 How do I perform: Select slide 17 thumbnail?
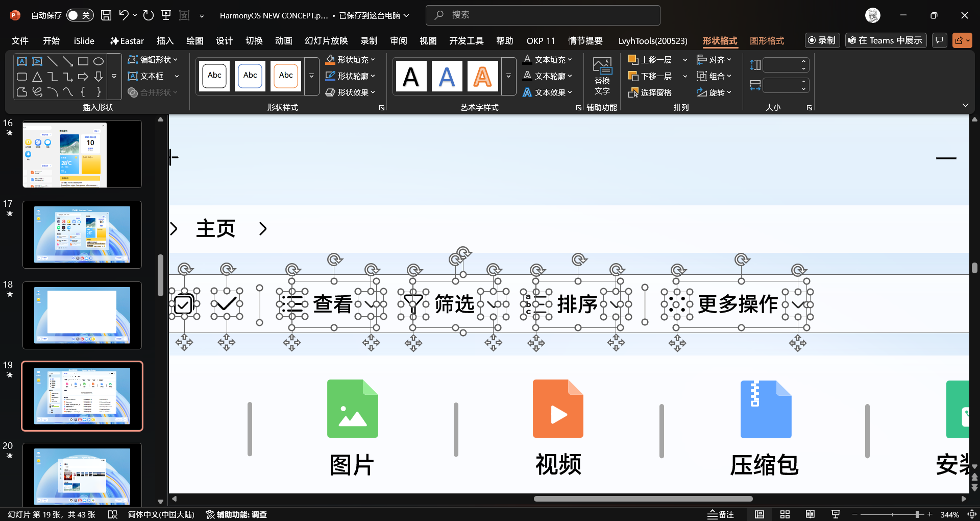(82, 234)
